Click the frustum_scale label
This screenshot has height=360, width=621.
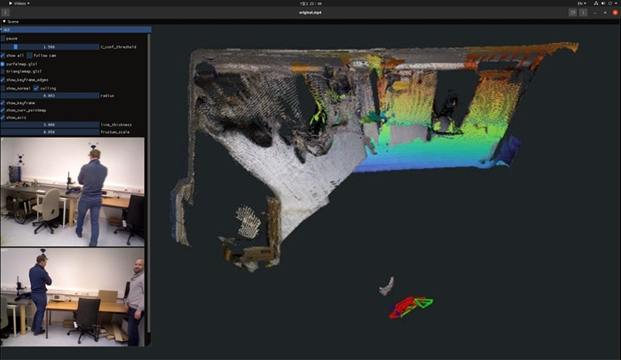[115, 132]
